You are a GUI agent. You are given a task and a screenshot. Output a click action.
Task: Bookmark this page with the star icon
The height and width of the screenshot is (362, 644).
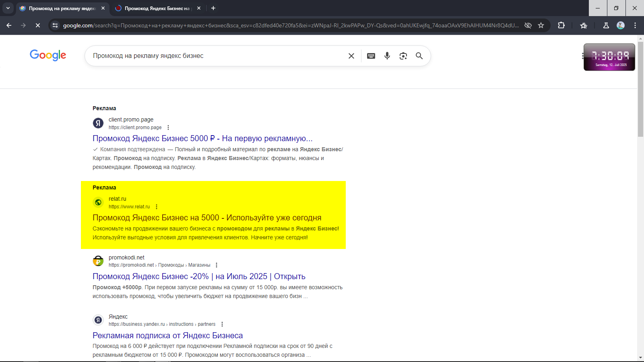541,25
